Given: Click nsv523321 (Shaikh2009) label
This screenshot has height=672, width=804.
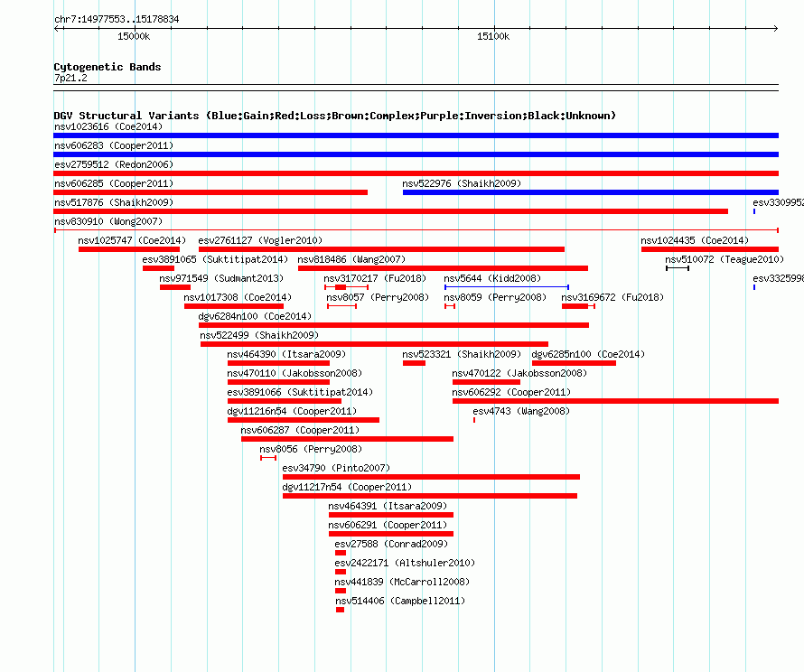Looking at the screenshot, I should click(x=462, y=354).
